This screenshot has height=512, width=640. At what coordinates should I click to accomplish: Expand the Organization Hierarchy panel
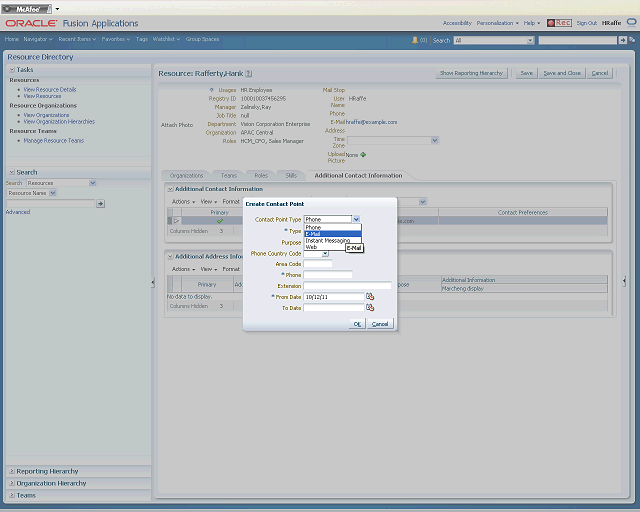click(x=12, y=483)
